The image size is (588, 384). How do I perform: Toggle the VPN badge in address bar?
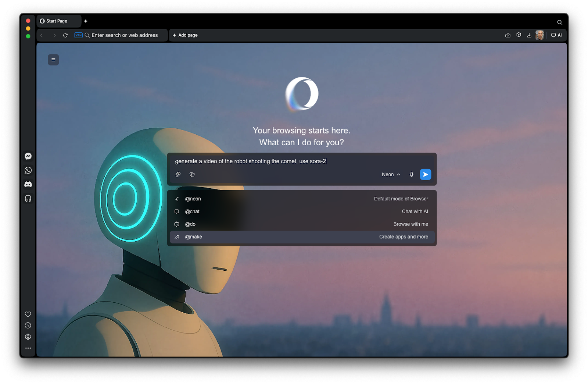(78, 35)
